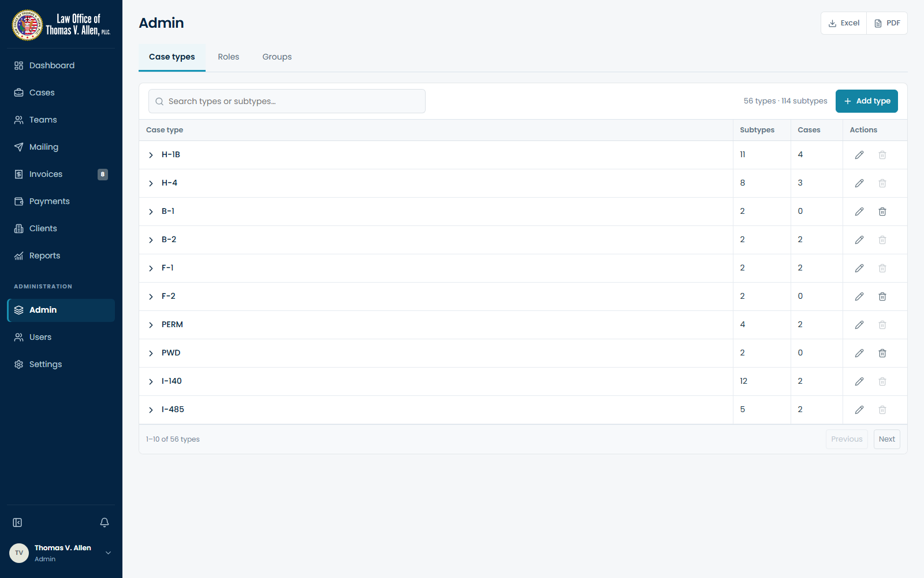The image size is (924, 578).
Task: Select the Case types tab
Action: [172, 57]
